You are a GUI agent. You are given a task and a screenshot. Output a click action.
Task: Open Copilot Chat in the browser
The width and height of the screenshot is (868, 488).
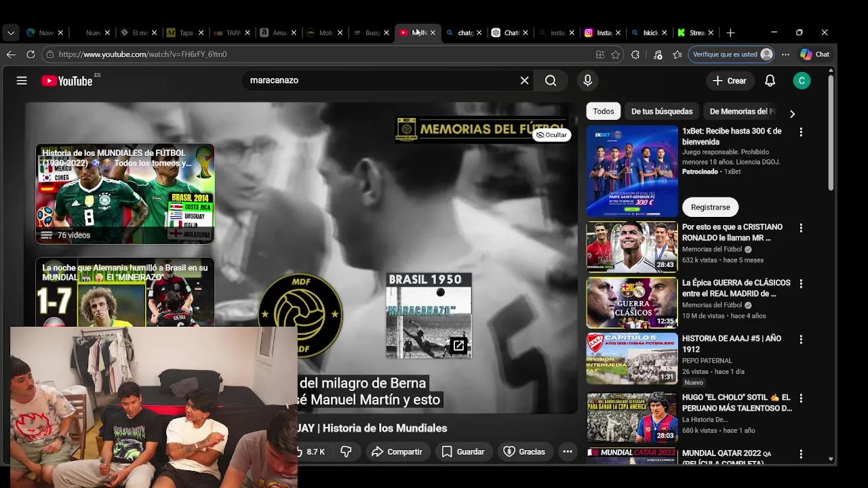click(x=815, y=54)
